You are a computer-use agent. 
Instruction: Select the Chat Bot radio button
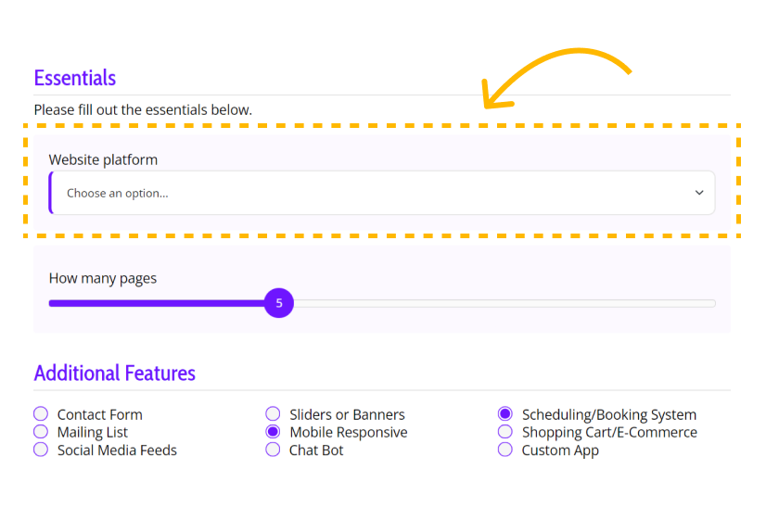click(273, 450)
